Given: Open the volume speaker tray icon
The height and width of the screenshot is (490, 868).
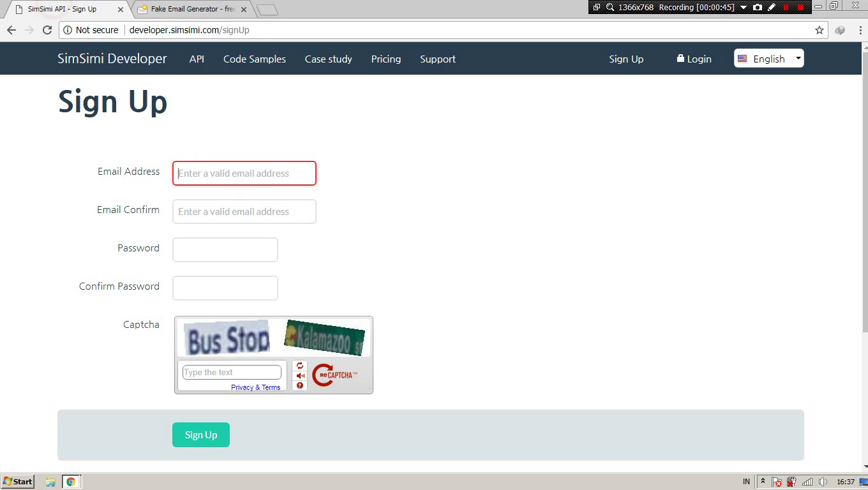Looking at the screenshot, I should point(823,482).
